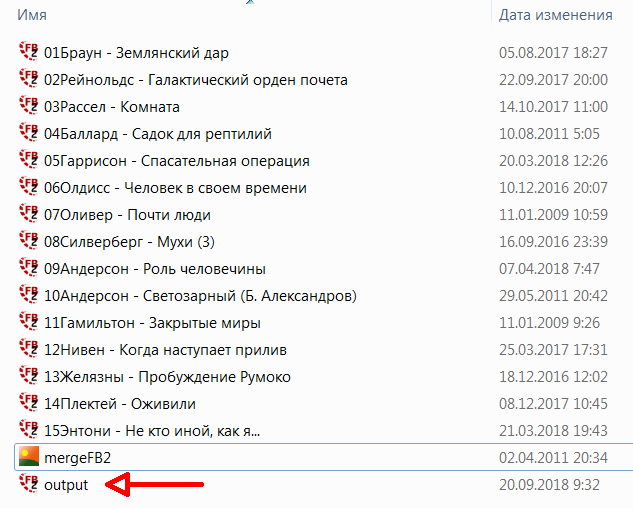Click FB2 icon of 15Энтони file
The image size is (633, 508).
29,430
